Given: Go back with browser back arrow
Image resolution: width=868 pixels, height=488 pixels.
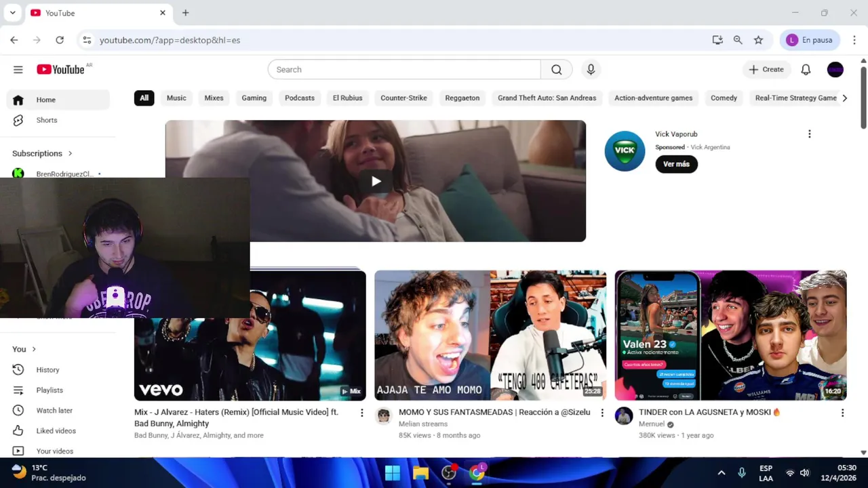Looking at the screenshot, I should click(14, 40).
